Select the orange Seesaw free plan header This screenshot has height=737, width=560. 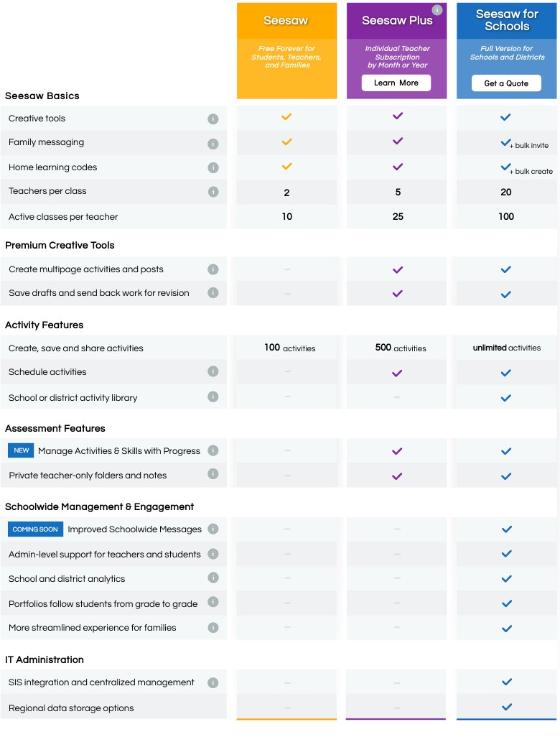point(286,21)
